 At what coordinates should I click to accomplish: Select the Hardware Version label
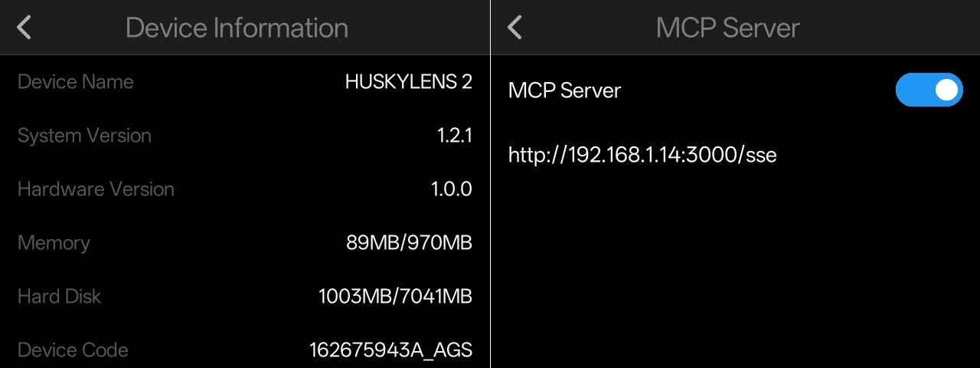96,189
